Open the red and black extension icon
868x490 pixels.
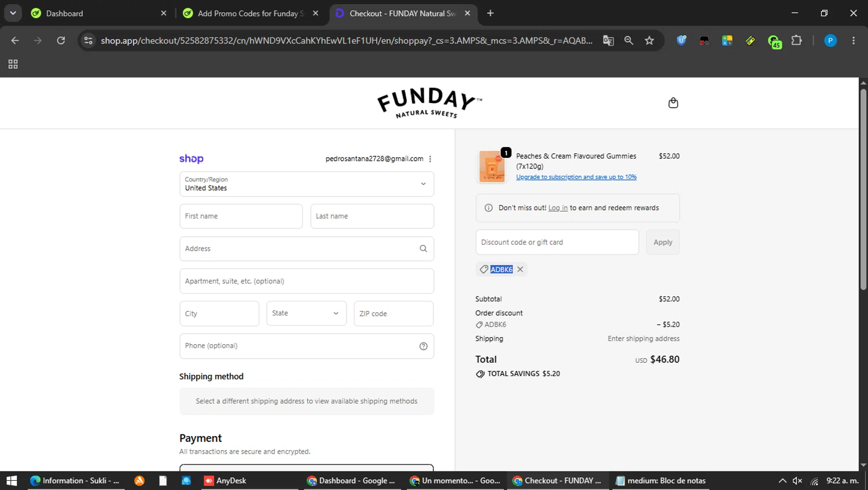[704, 40]
